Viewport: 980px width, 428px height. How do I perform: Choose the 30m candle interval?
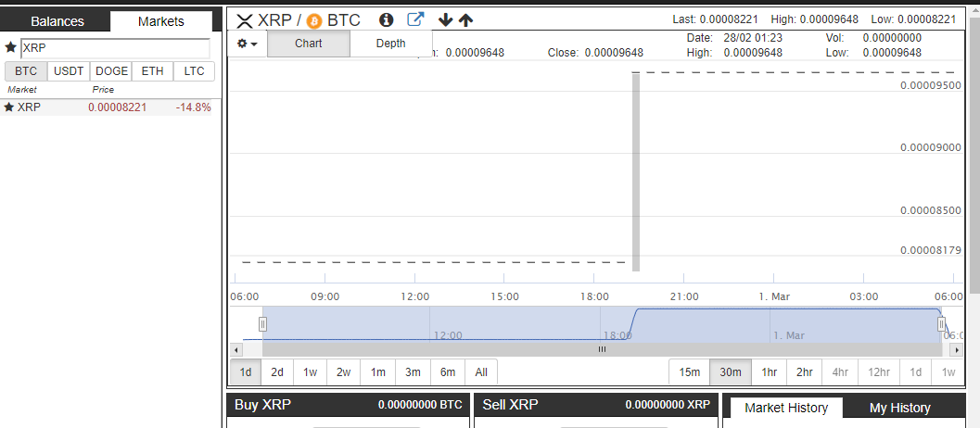pyautogui.click(x=731, y=372)
